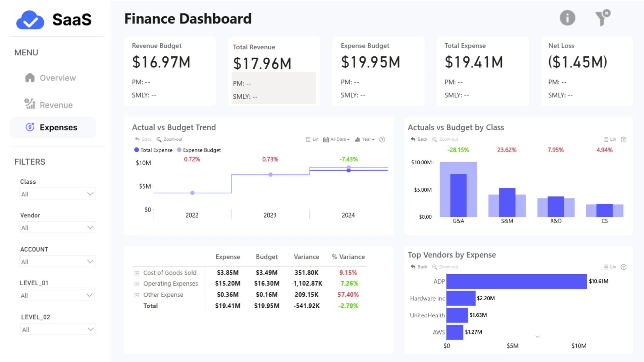Screen dimensions: 644x362
Task: Show more vendors with chevron below AWS
Action: click(x=538, y=336)
